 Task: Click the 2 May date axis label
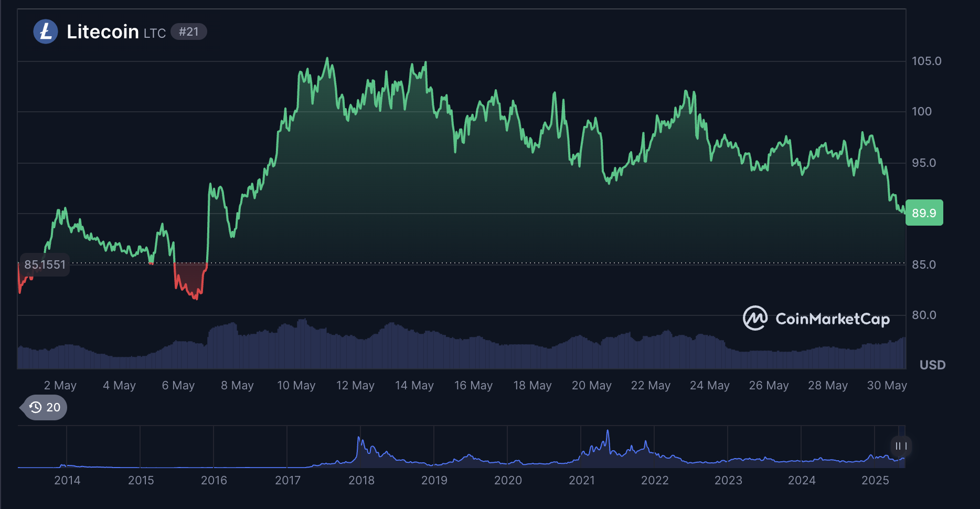click(x=60, y=385)
